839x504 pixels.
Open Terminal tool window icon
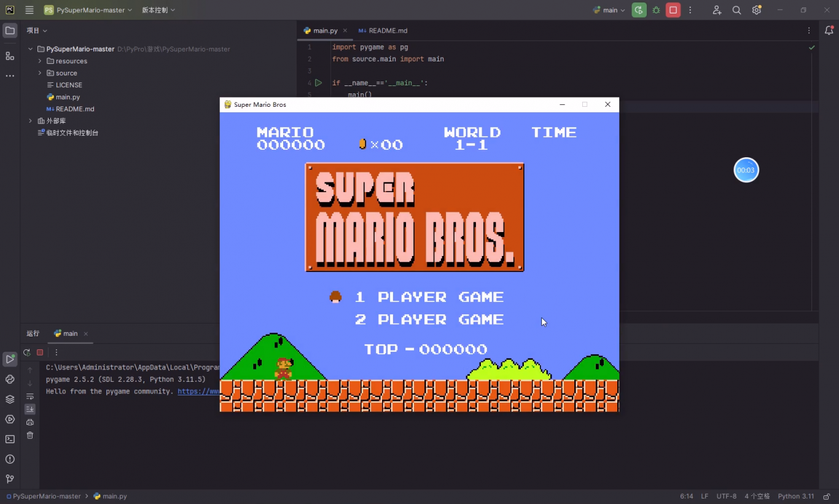(10, 439)
